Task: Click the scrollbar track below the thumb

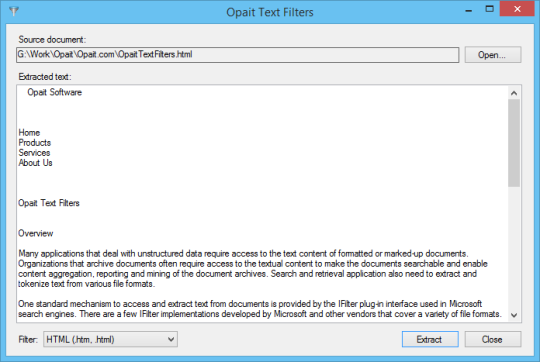Action: point(514,248)
